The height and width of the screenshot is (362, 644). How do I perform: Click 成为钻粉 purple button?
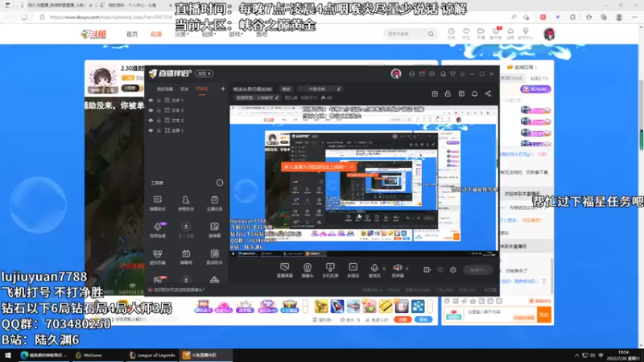(535, 89)
